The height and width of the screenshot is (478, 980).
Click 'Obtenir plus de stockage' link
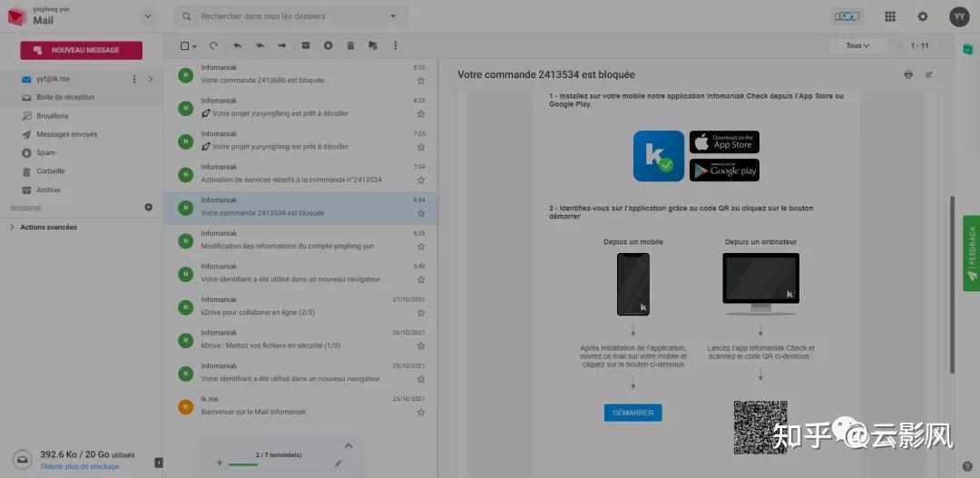pyautogui.click(x=79, y=467)
